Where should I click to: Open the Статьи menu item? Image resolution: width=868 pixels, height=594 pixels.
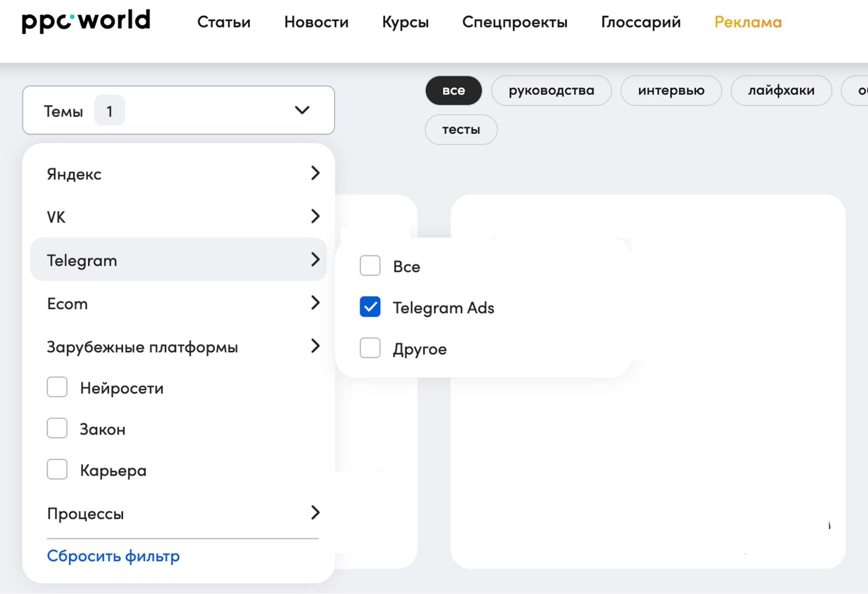(224, 22)
